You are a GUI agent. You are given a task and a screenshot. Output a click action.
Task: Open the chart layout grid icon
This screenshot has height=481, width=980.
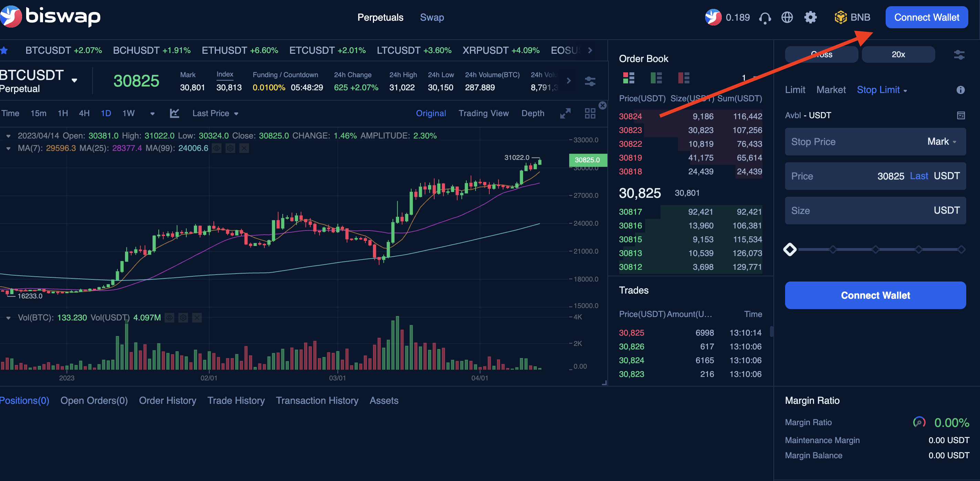[590, 113]
